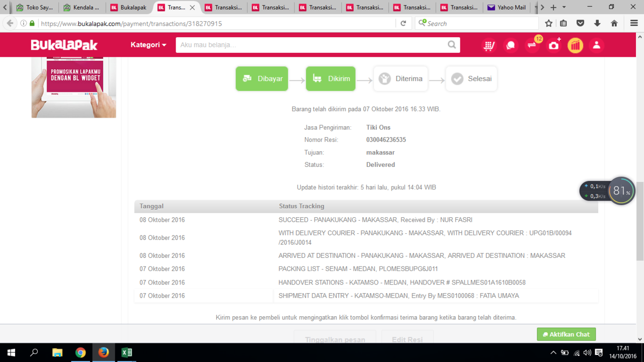Click SHIPMENT DATA ENTRY tracking row
Viewport: 644px width, 362px height.
click(x=366, y=296)
